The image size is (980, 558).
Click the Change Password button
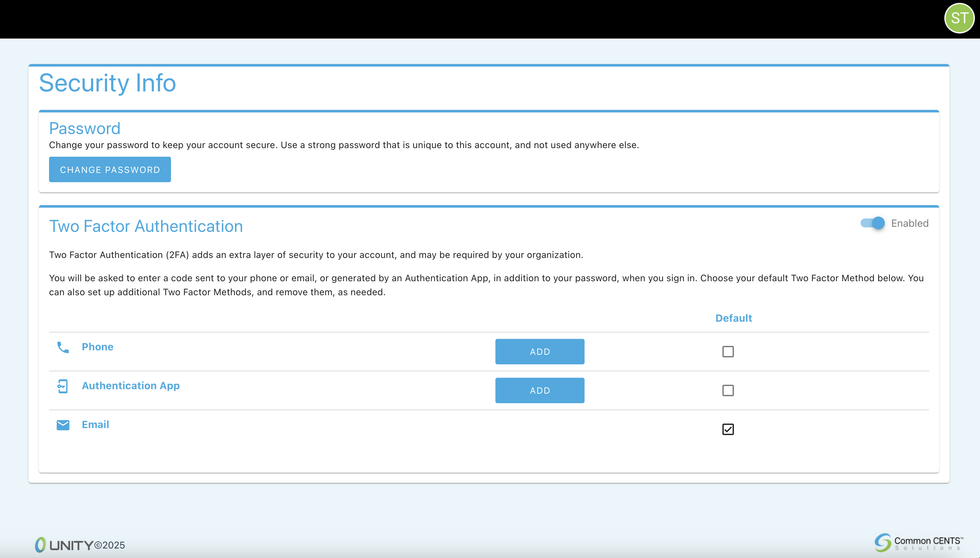tap(110, 169)
